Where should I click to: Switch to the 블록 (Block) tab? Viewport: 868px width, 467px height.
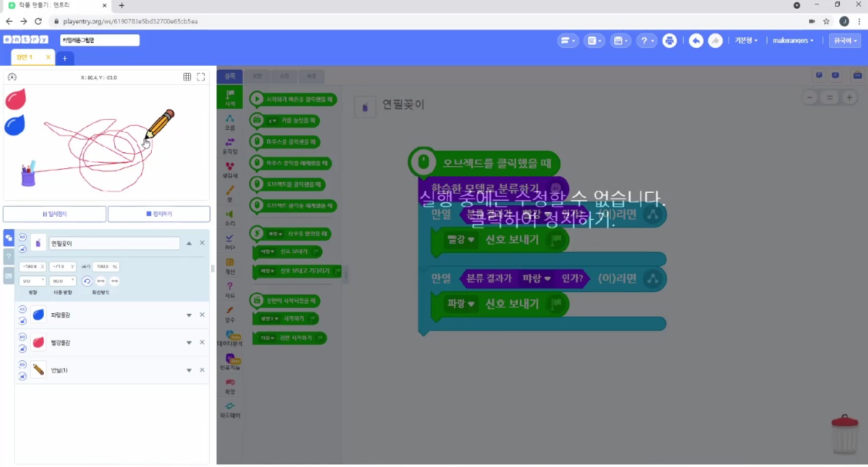[230, 76]
